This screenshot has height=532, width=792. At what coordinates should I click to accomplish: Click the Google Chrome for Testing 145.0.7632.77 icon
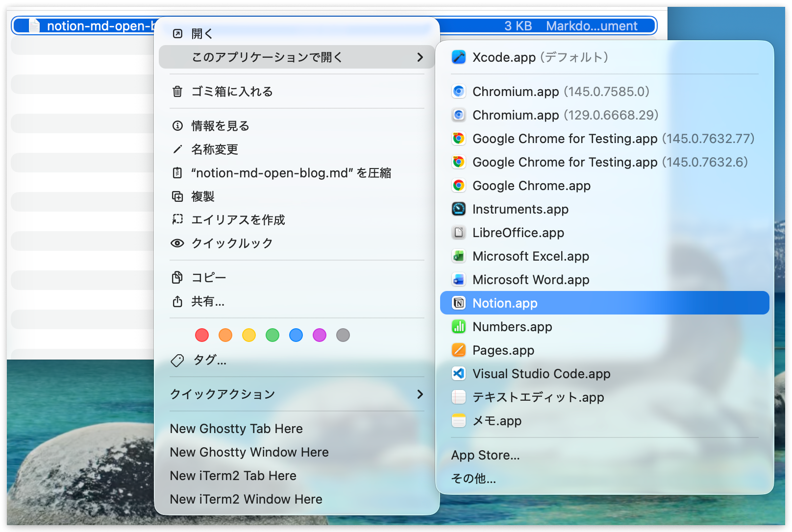(x=459, y=139)
